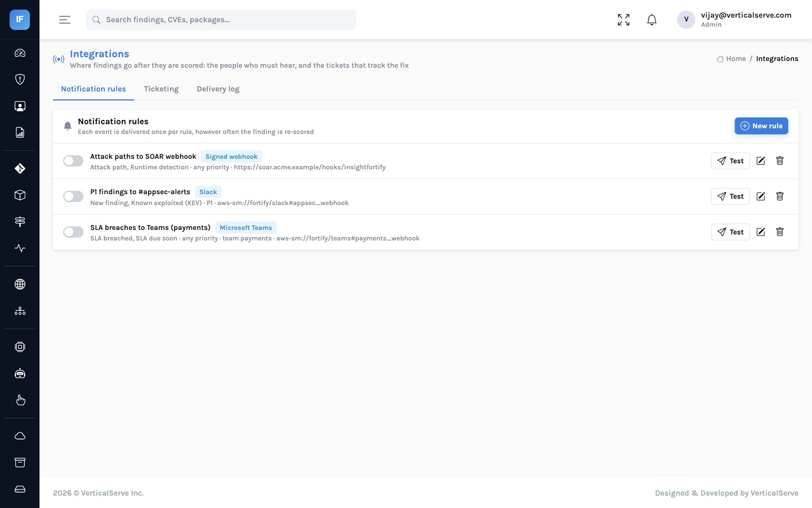Test the P1 findings to #appsec-alerts rule

(x=730, y=196)
